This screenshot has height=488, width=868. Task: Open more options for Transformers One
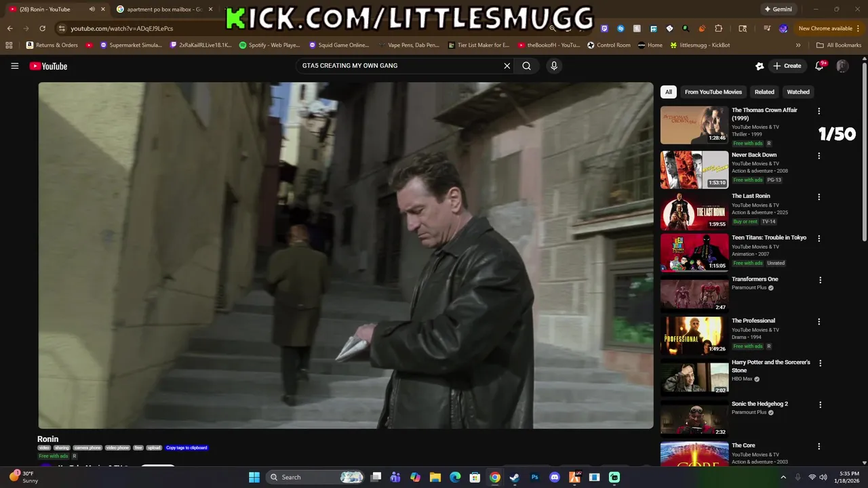(820, 280)
